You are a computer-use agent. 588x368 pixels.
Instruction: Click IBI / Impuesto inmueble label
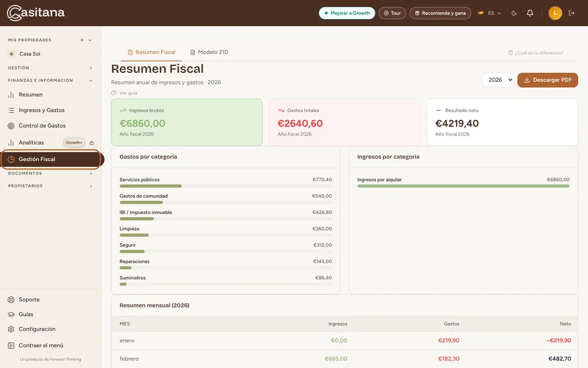point(146,213)
